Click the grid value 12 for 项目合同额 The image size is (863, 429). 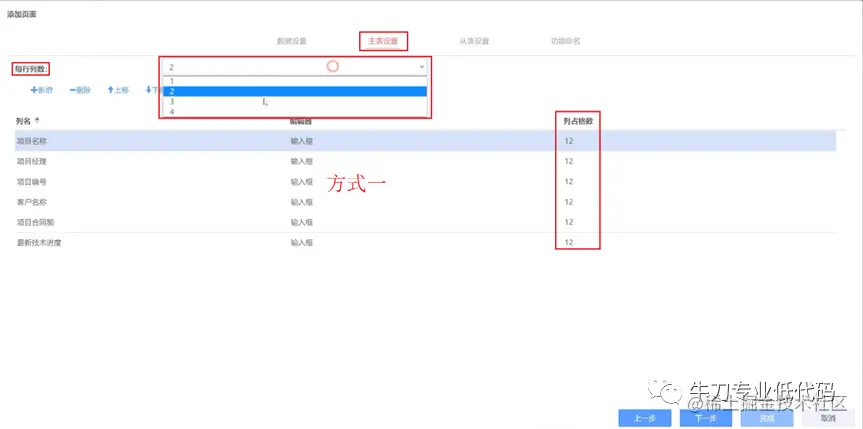point(569,222)
